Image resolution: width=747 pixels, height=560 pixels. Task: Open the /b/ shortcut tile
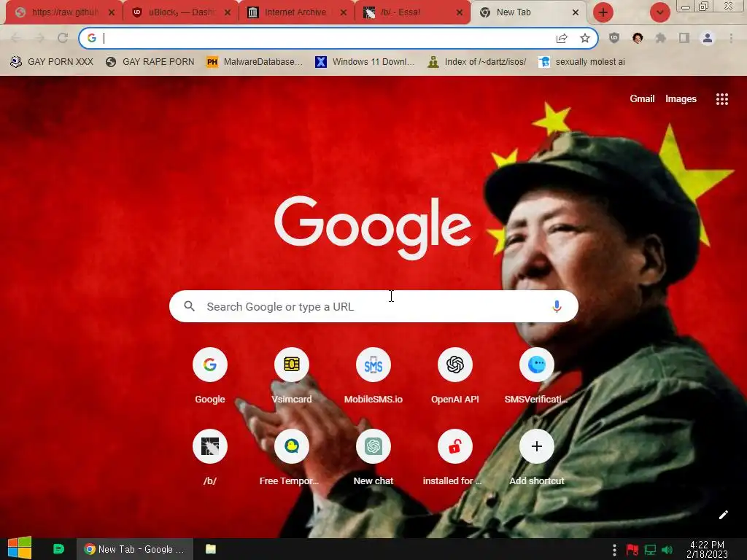click(209, 447)
